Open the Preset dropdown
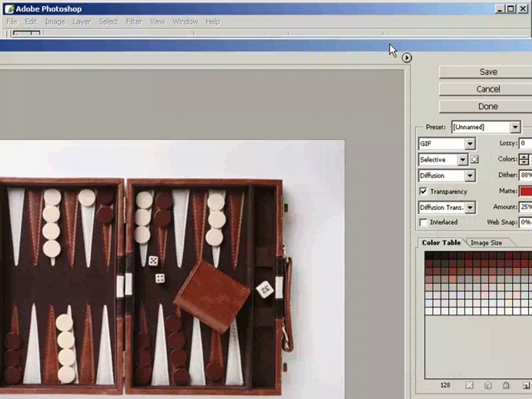 (x=515, y=127)
